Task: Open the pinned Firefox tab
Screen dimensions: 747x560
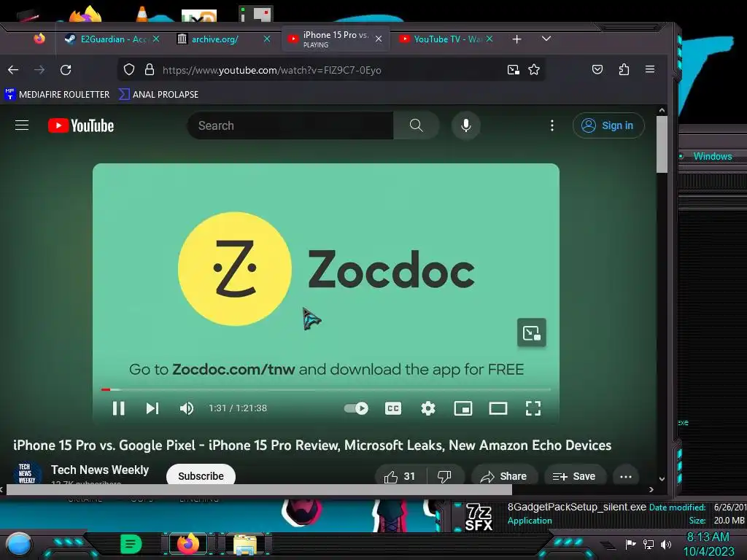Action: pyautogui.click(x=39, y=39)
